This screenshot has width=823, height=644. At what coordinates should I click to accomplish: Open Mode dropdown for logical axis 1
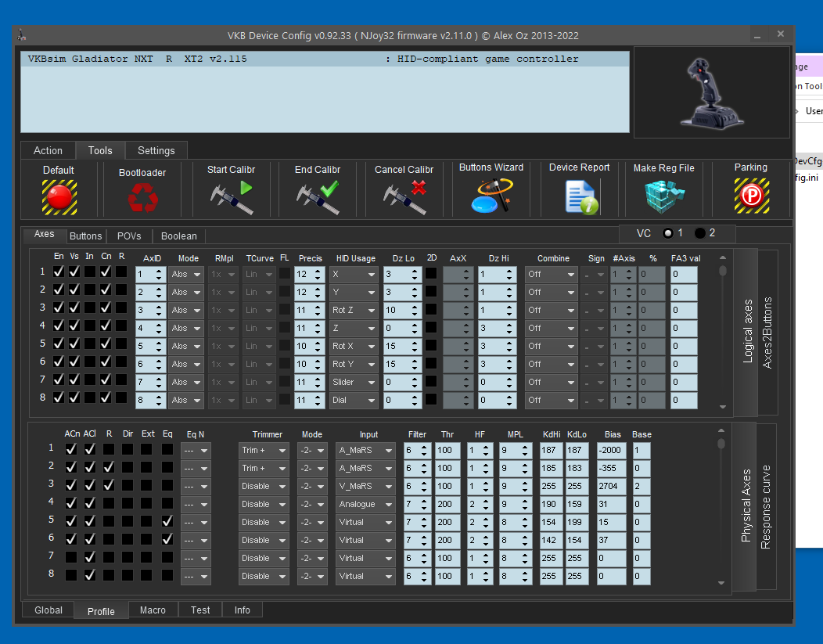(x=186, y=274)
